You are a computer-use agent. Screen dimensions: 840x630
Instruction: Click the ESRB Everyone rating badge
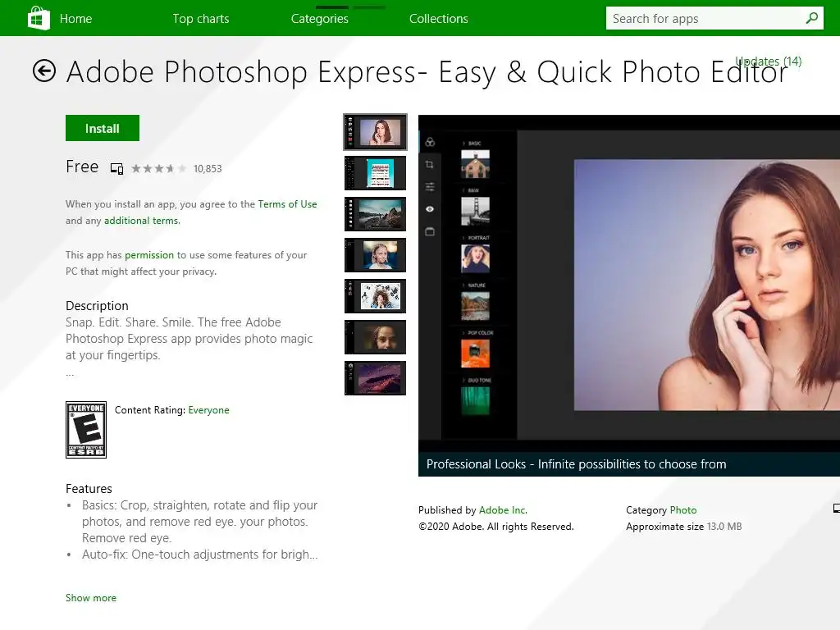85,430
